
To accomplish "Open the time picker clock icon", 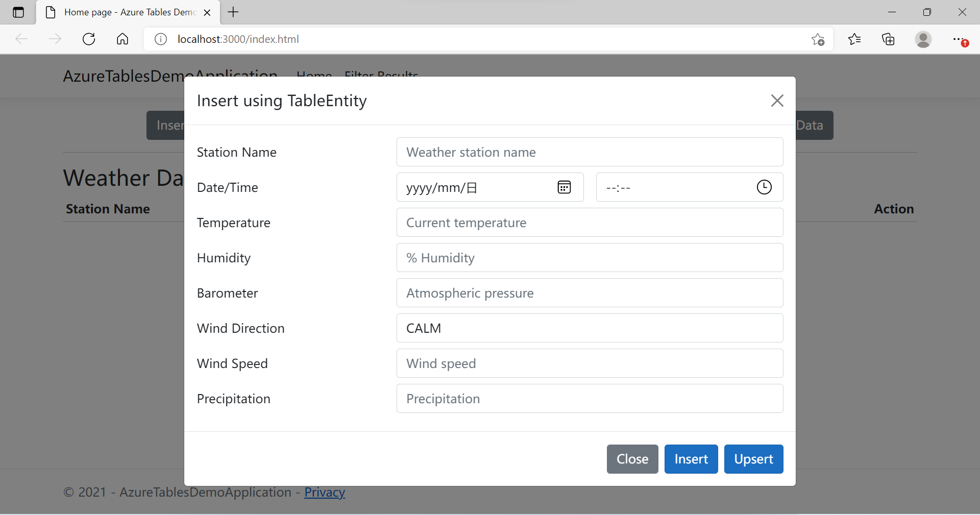I will click(764, 187).
